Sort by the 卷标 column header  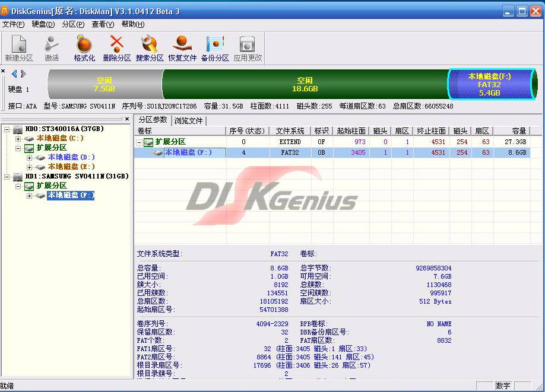pos(180,131)
